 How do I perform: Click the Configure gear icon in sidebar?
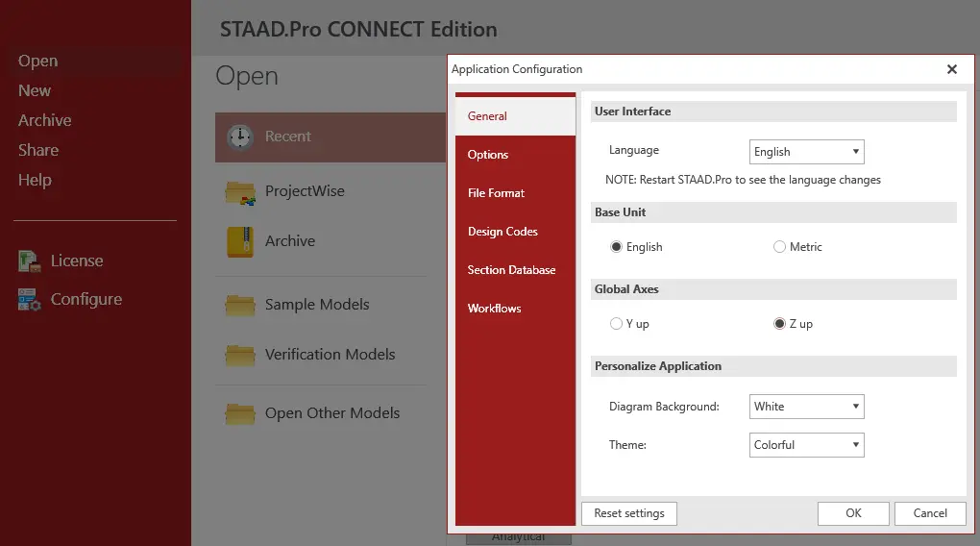click(x=30, y=300)
